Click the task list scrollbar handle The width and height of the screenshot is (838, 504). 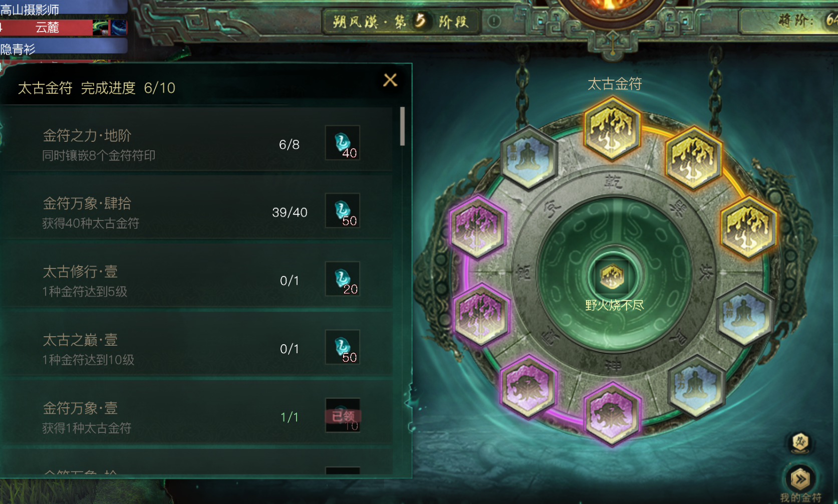click(x=402, y=126)
